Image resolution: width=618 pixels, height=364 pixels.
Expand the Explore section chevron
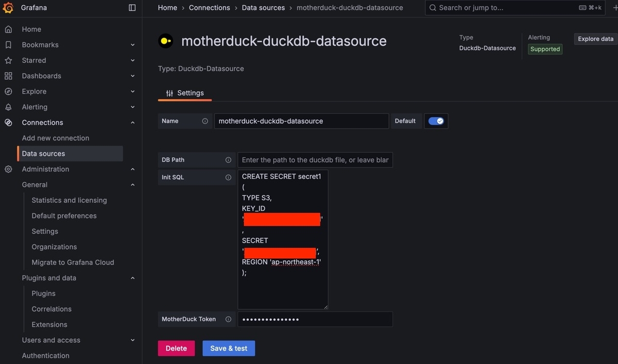click(132, 91)
